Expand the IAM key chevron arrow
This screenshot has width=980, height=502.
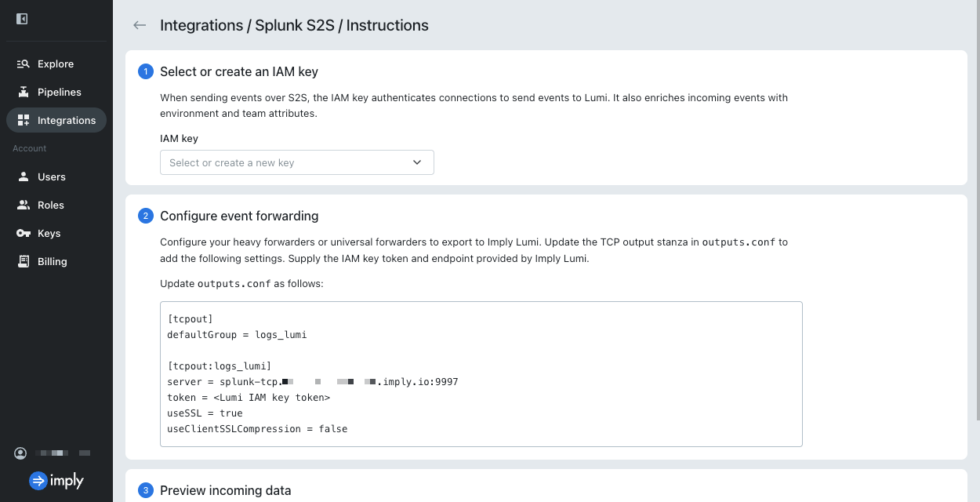417,162
